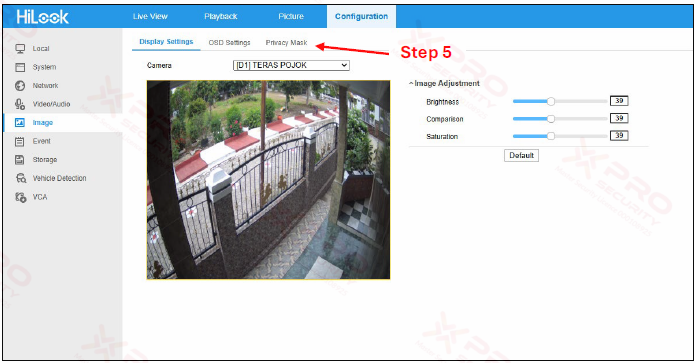Select the Configuration tab
The image size is (695, 363).
pos(361,16)
